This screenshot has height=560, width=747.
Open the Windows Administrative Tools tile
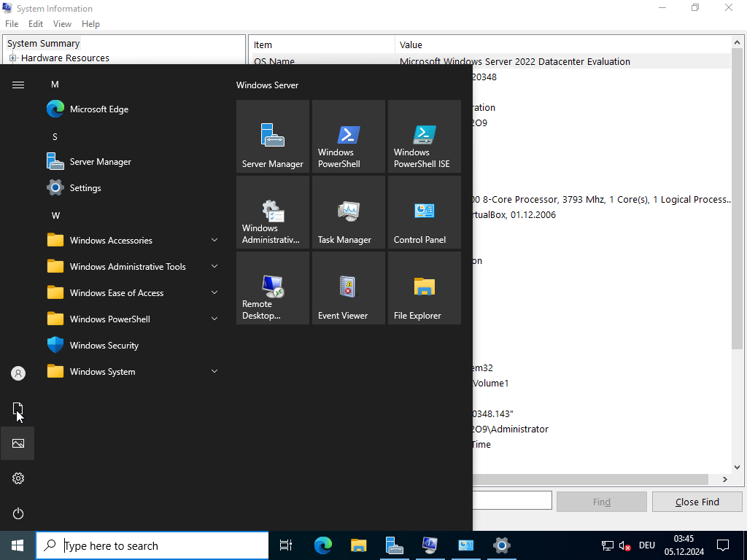(x=273, y=212)
